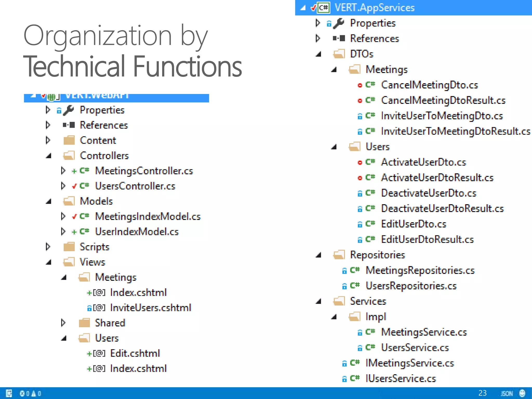Screen dimensions: 532x399
Task: Click the References icon under VERT.AppServices
Action: (339, 38)
